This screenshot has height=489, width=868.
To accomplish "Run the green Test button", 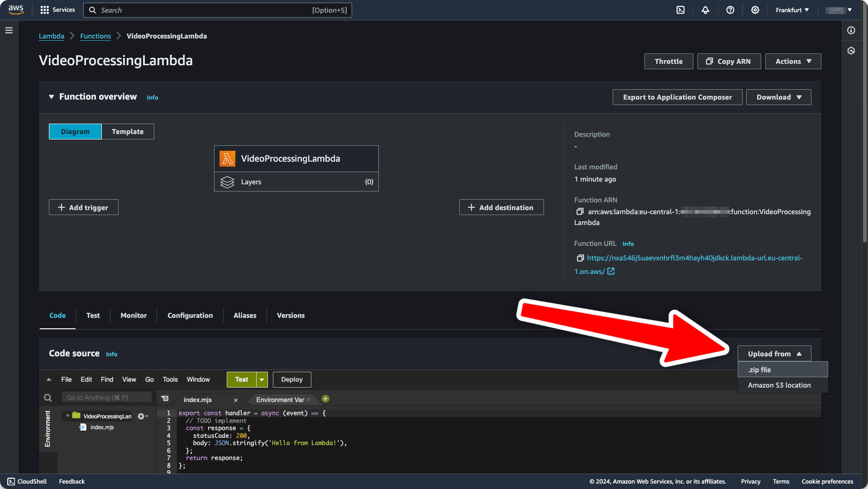I will (x=241, y=380).
